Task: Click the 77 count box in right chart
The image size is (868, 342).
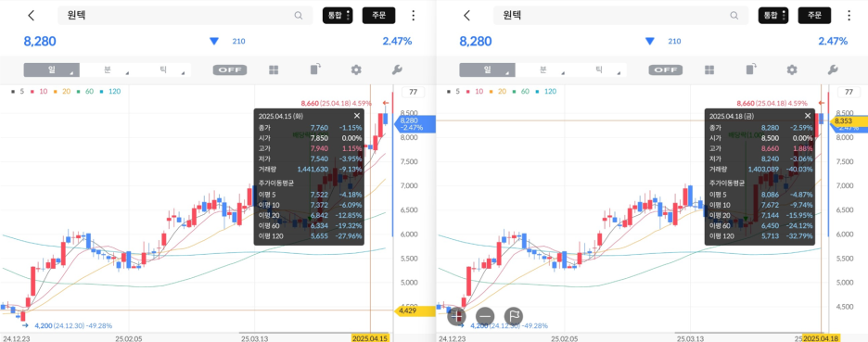Action: pos(849,92)
